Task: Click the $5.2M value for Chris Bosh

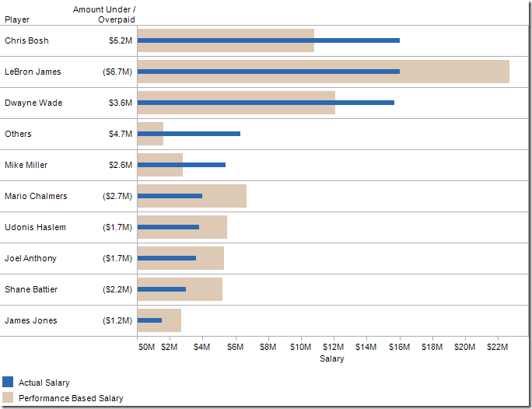Action: point(121,40)
